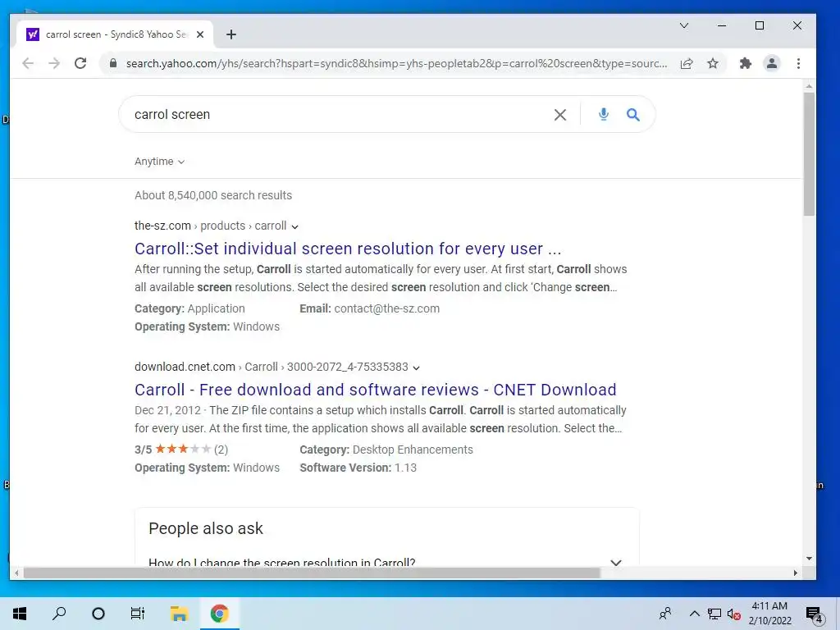Open Windows taskbar search

click(x=59, y=614)
